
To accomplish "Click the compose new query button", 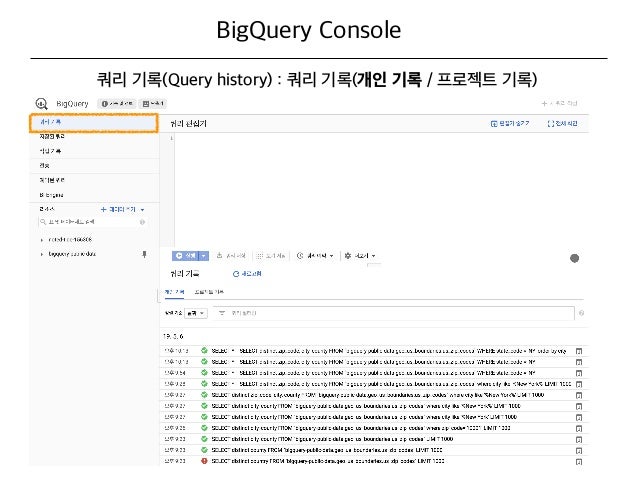I will (559, 103).
